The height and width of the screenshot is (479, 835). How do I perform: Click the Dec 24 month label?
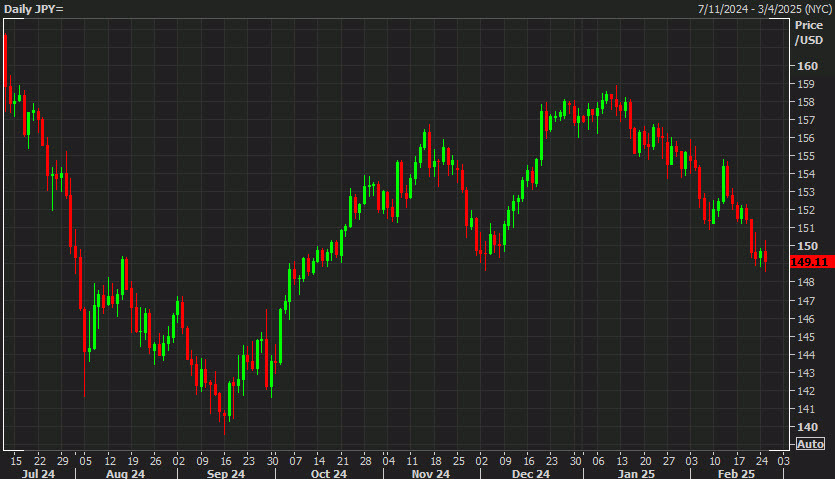[x=530, y=474]
